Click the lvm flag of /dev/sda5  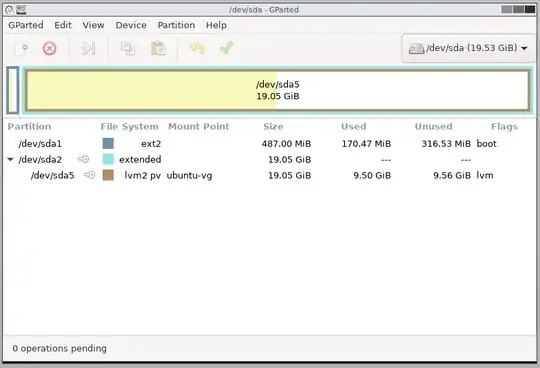(485, 175)
